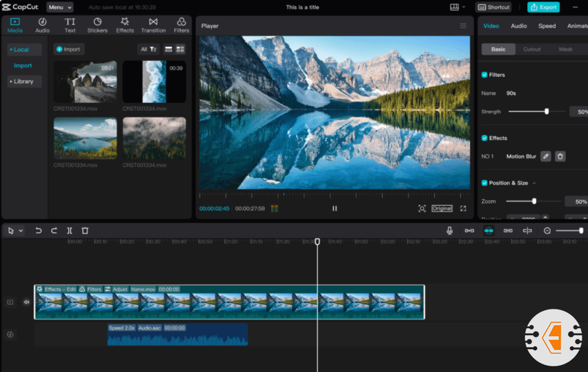Click the Import button in media panel
This screenshot has width=588, height=372.
pos(69,49)
